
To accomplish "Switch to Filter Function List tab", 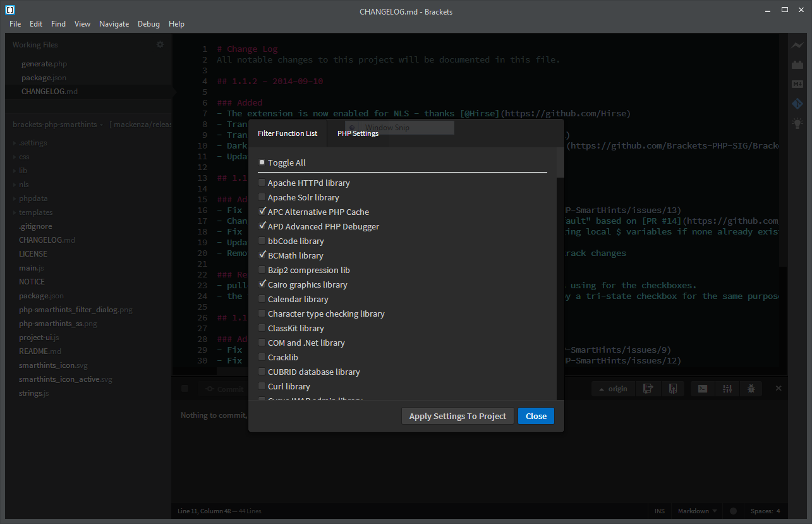I will 288,133.
